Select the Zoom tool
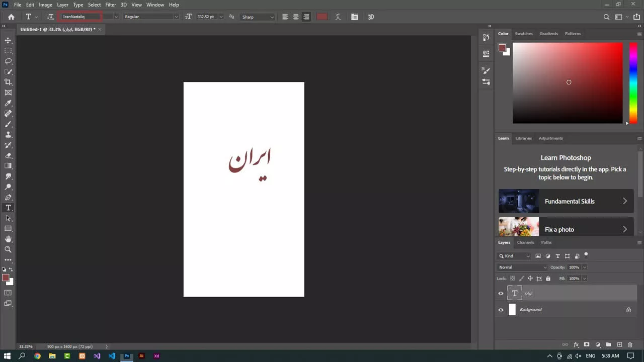This screenshot has width=644, height=362. [x=8, y=249]
